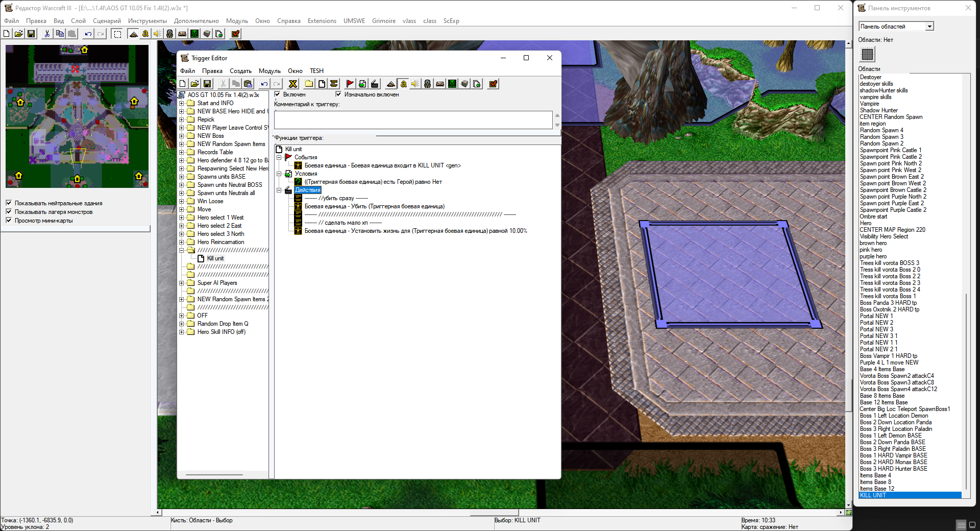The height and width of the screenshot is (531, 980).
Task: Click the map view vertical scrollbar thumb
Action: pyautogui.click(x=849, y=395)
